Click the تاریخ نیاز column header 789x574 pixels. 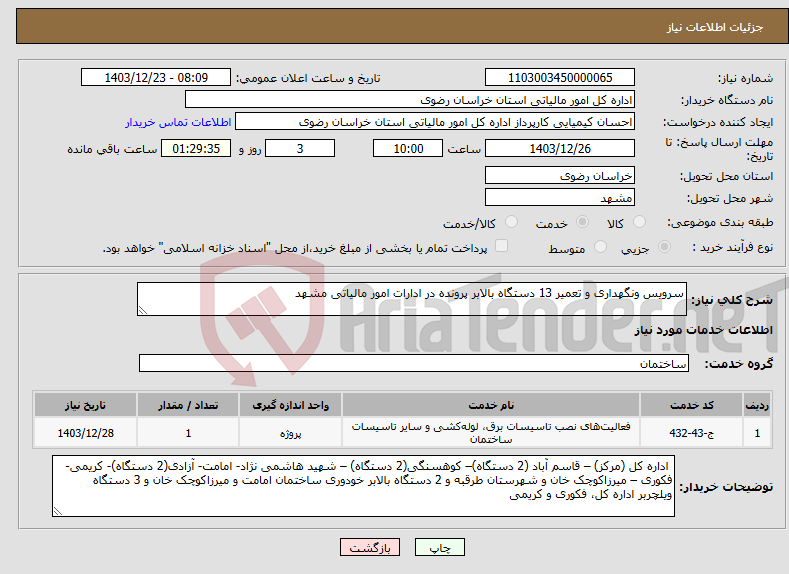click(86, 405)
